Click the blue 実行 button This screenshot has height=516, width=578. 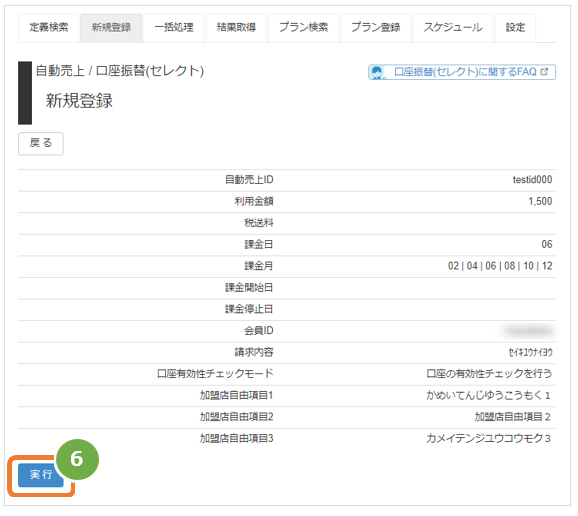pos(41,475)
